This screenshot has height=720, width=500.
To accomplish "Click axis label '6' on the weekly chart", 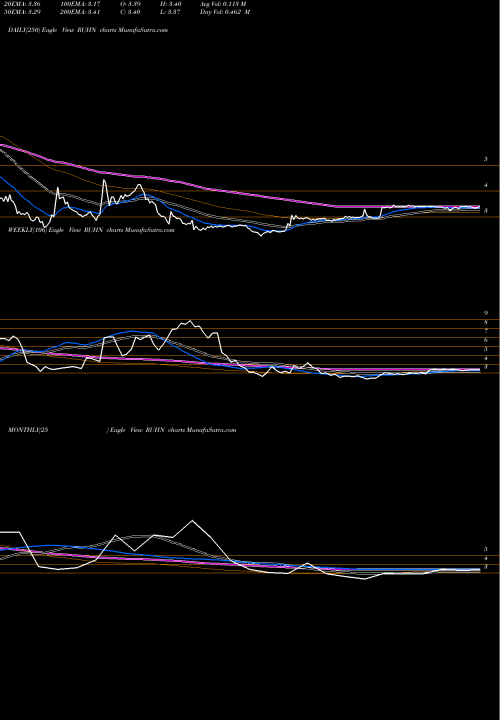I will [x=486, y=340].
